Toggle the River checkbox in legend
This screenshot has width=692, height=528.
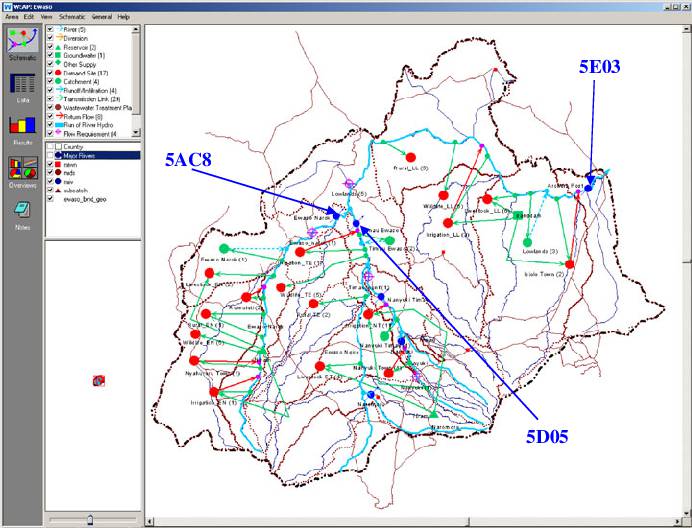pyautogui.click(x=50, y=30)
